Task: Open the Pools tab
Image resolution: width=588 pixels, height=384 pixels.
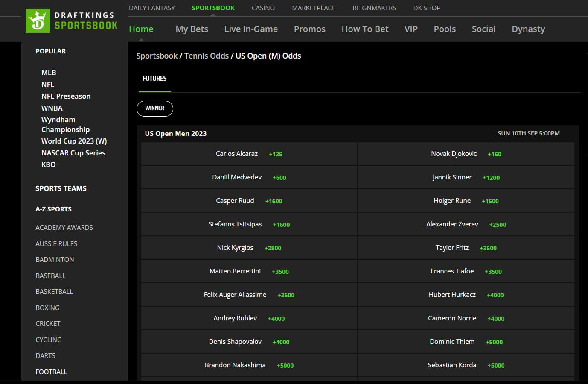Action: [445, 29]
